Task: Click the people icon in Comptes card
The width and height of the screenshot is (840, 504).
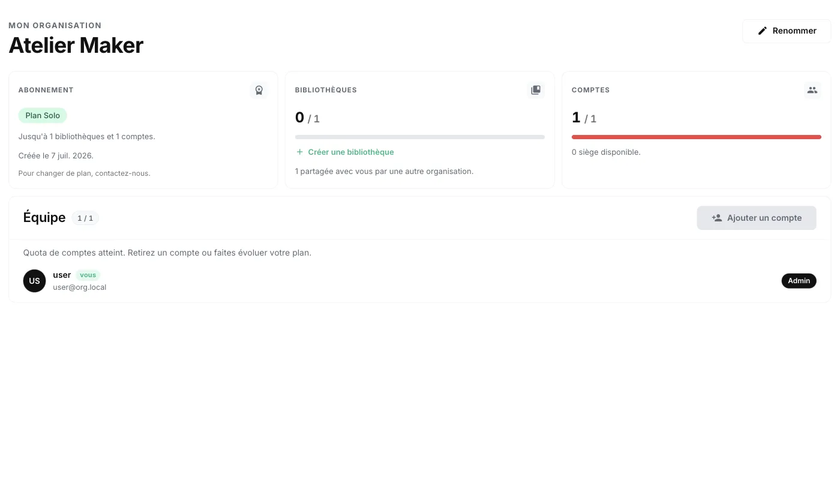Action: pyautogui.click(x=812, y=90)
